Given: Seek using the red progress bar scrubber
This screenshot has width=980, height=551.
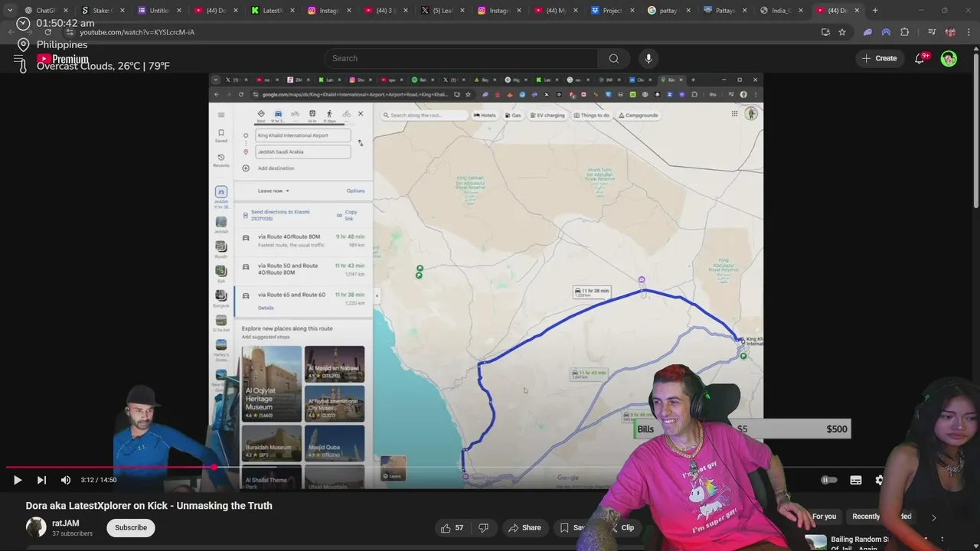Looking at the screenshot, I should 214,467.
